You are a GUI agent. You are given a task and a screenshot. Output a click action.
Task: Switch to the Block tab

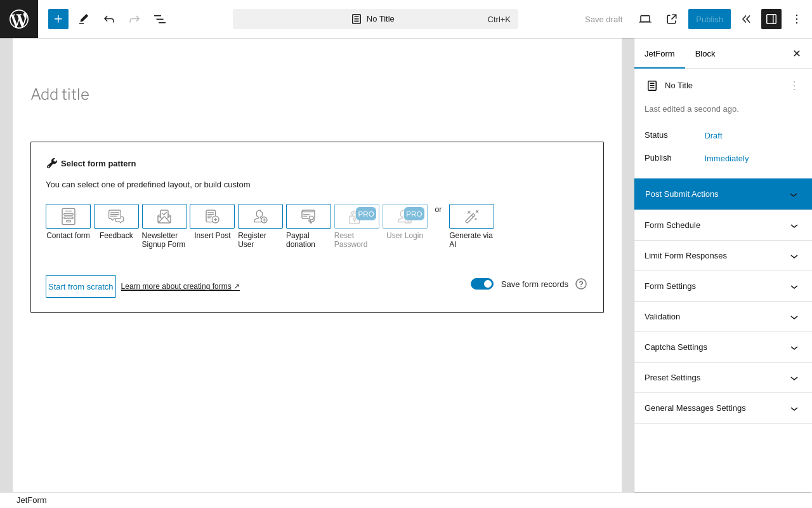click(705, 53)
